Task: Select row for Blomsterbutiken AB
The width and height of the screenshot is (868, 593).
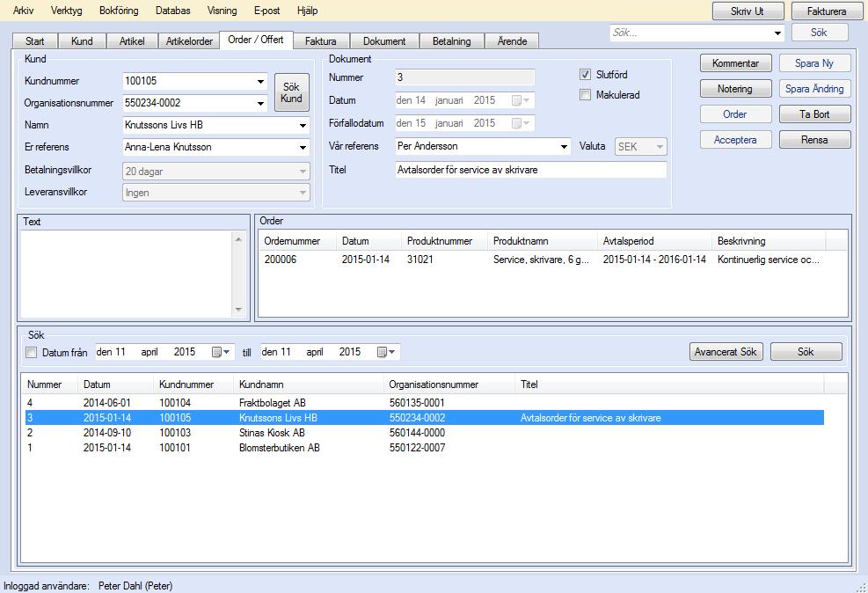Action: tap(424, 447)
